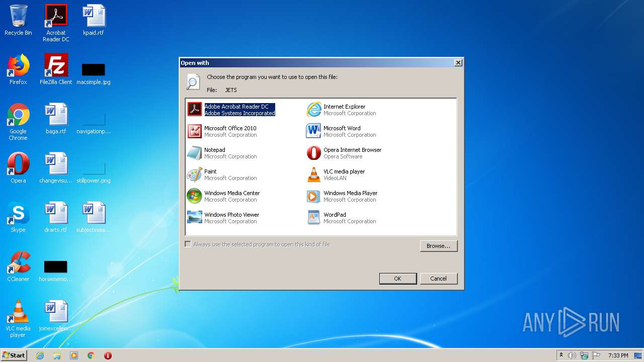
Task: Select the stillpower.png desktop file
Action: coord(94,172)
